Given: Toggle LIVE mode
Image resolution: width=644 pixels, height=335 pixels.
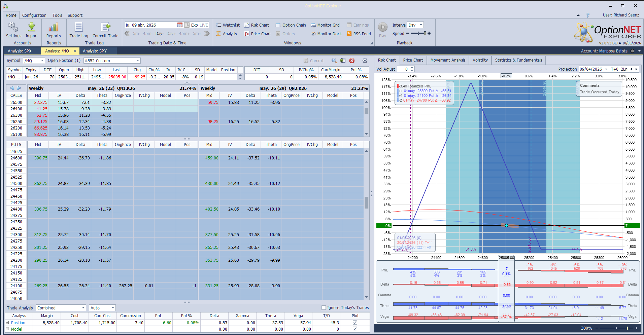Looking at the screenshot, I should (204, 25).
